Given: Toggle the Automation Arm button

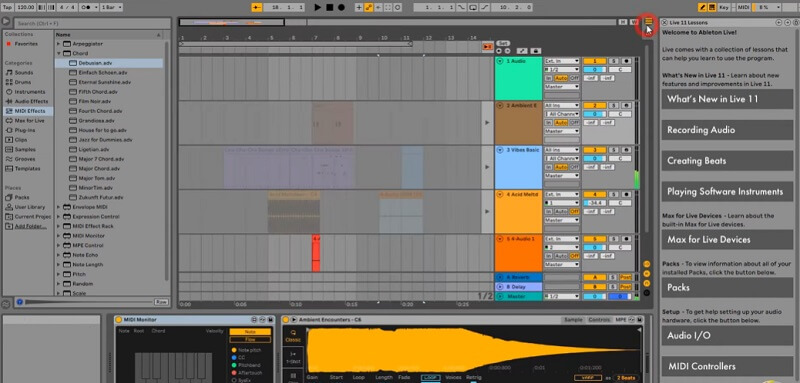Looking at the screenshot, I should 368,7.
